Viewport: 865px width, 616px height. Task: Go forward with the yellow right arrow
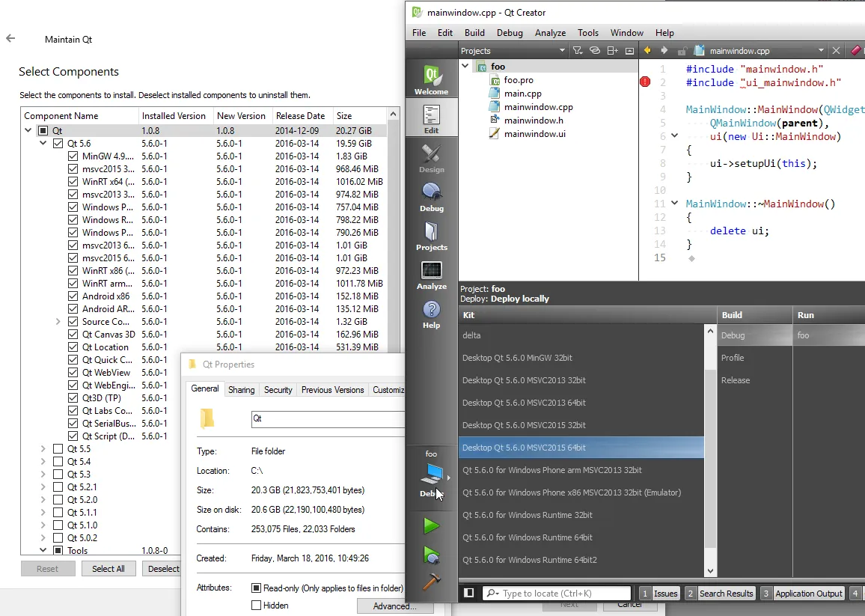tap(664, 50)
